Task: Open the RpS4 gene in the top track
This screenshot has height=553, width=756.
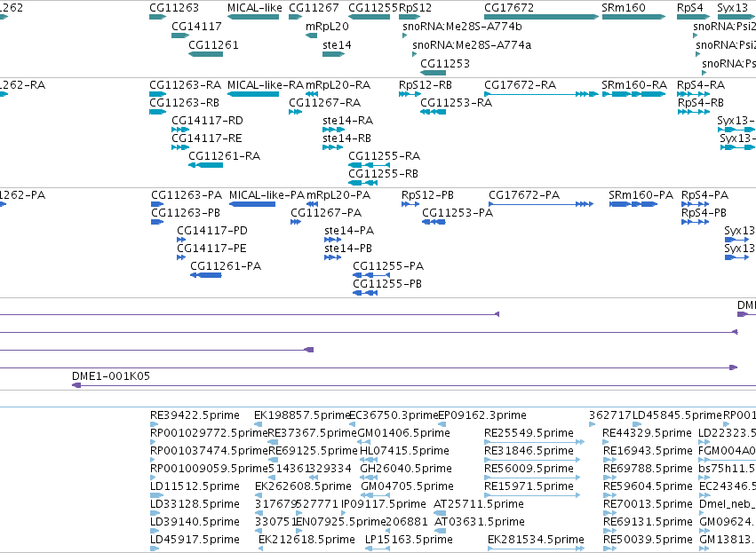Action: pyautogui.click(x=693, y=17)
